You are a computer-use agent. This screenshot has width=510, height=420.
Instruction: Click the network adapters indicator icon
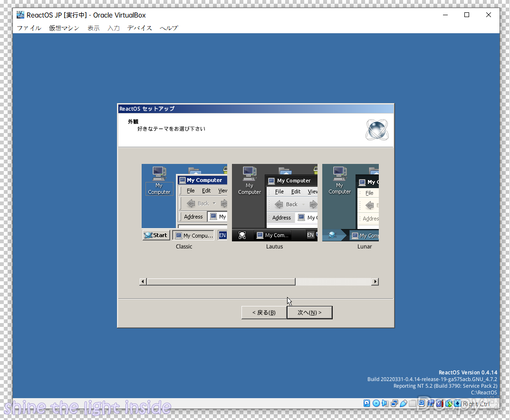[x=394, y=403]
